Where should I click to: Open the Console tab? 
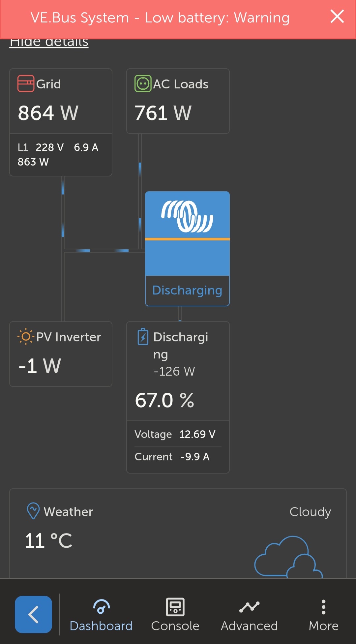[x=175, y=615]
